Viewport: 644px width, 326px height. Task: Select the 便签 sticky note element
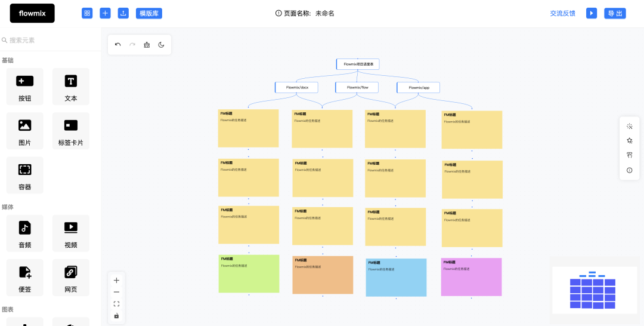coord(24,278)
